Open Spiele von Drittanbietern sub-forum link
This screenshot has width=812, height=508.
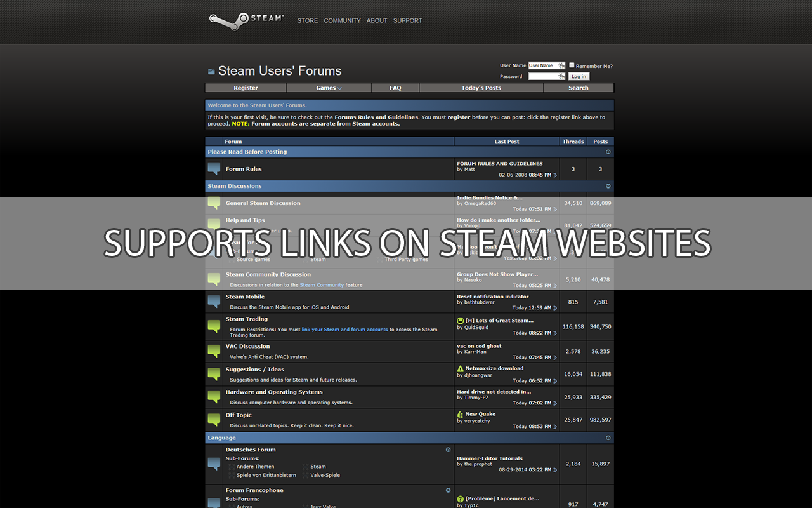(266, 475)
